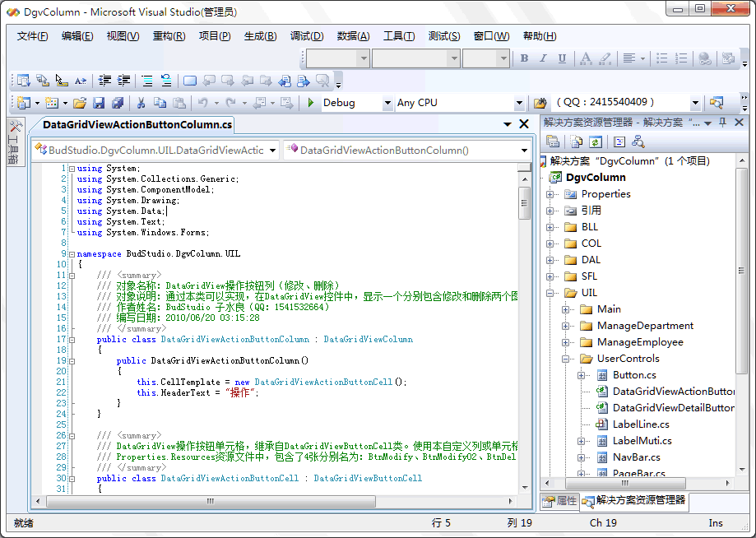Click the Increase Line Indent icon
756x538 pixels.
point(124,81)
